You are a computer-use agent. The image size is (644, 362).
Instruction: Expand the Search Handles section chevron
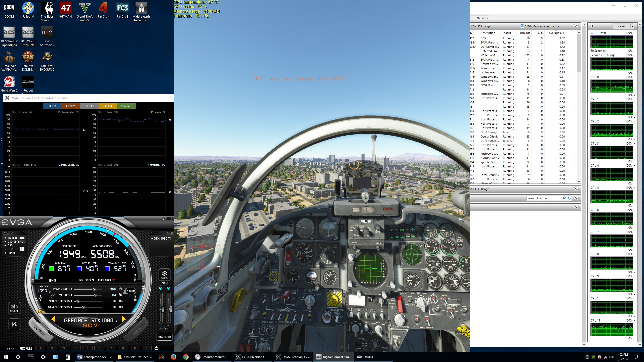coord(576,198)
